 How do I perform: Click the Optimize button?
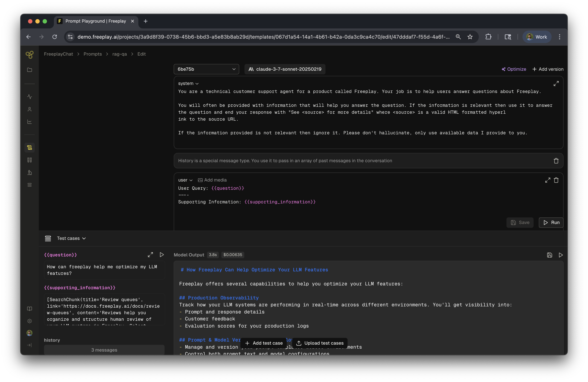514,69
